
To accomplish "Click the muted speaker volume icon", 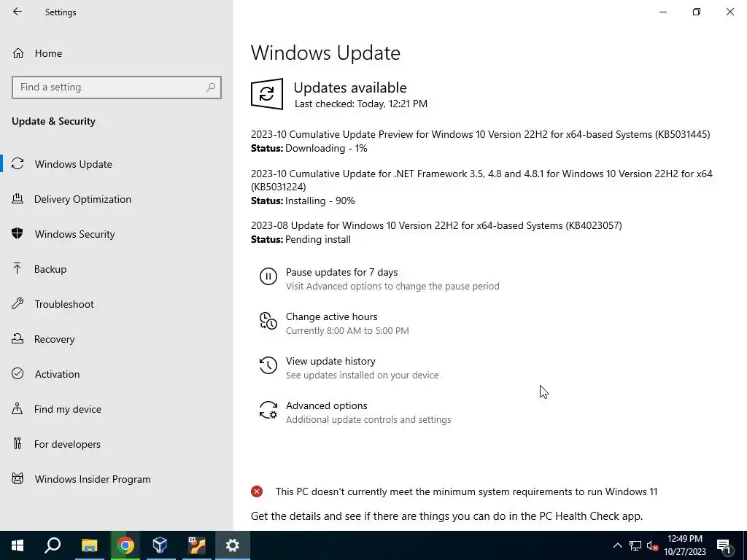I will (653, 545).
